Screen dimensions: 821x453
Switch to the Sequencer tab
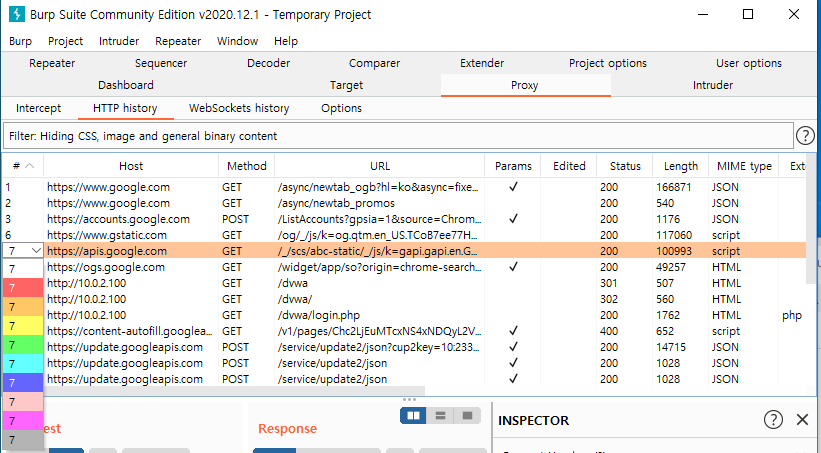click(161, 63)
